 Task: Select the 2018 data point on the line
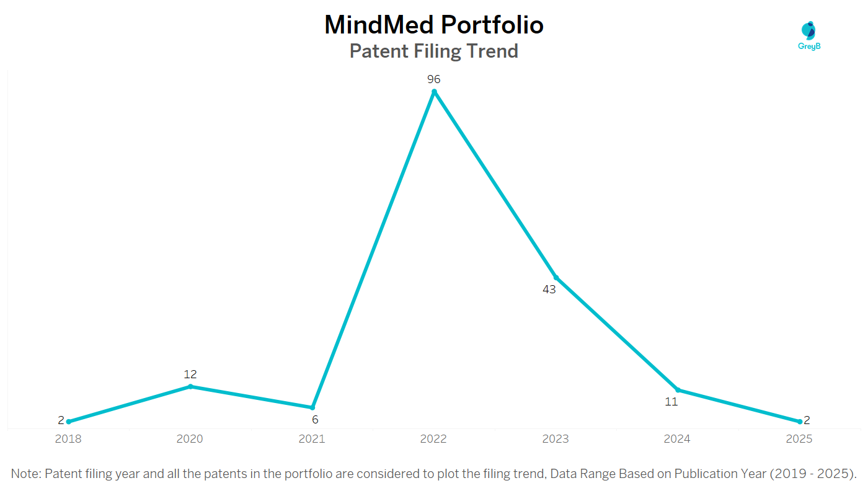(x=68, y=422)
